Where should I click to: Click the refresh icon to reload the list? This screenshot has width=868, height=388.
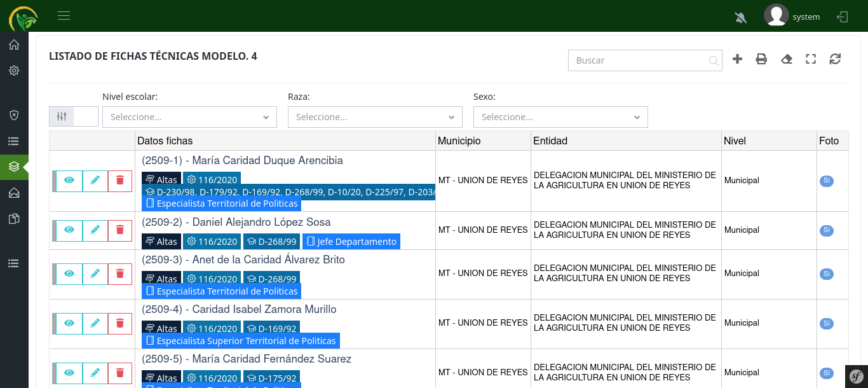click(x=835, y=59)
